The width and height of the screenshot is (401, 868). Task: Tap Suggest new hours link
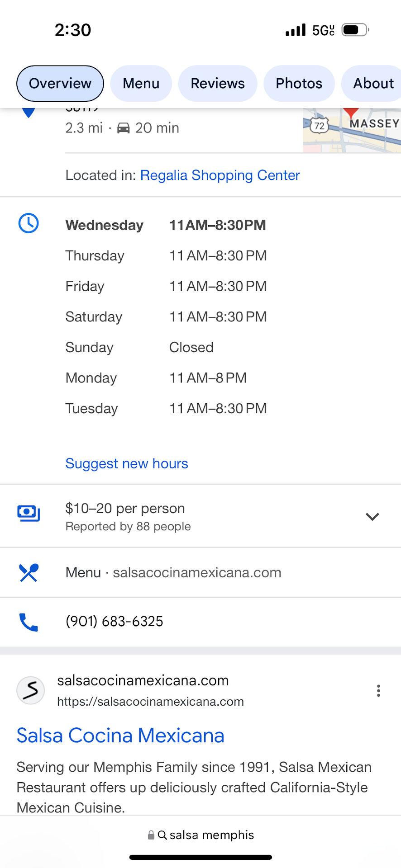pos(127,464)
